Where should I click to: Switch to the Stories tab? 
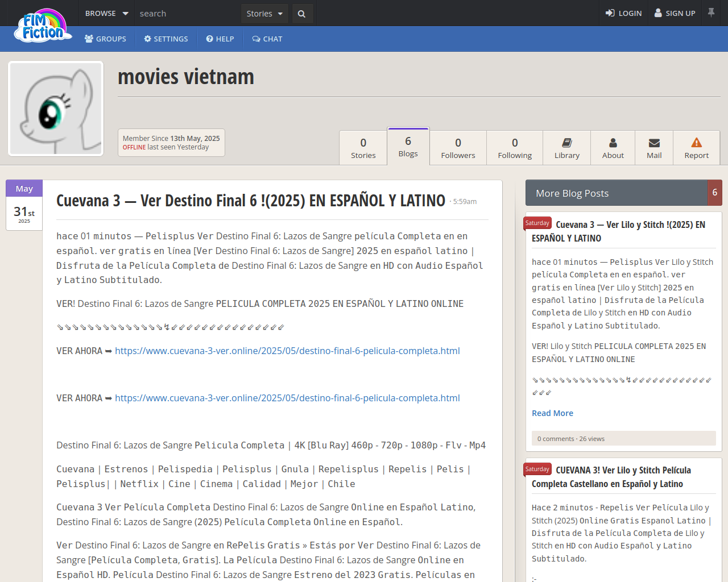tap(363, 148)
